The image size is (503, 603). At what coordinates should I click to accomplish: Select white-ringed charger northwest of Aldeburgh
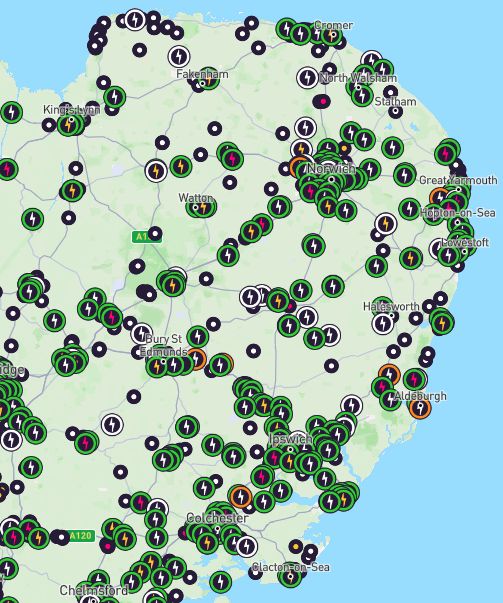(x=351, y=405)
